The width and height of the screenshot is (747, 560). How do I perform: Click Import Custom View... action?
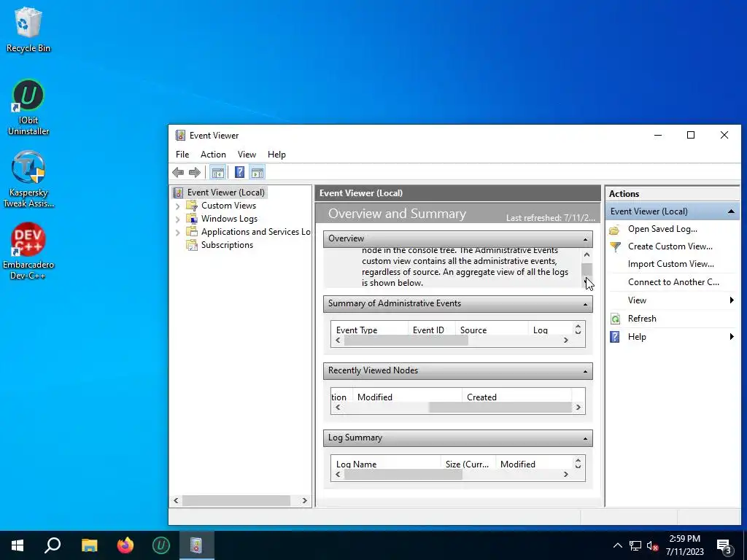671,264
